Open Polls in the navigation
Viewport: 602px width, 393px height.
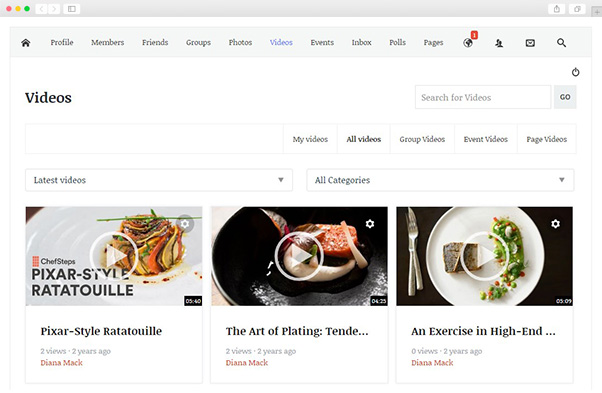coord(397,43)
